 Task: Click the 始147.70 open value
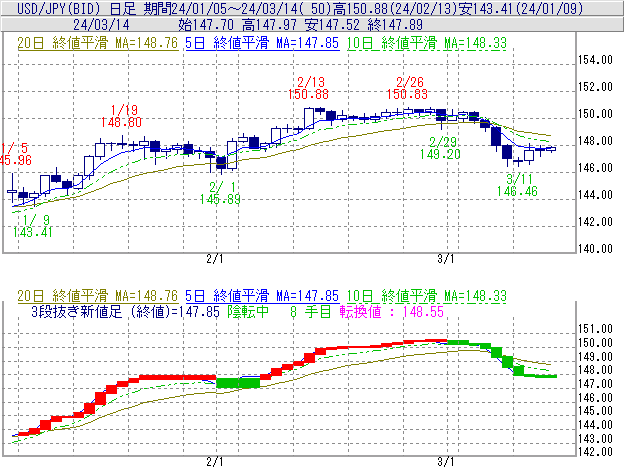click(206, 25)
